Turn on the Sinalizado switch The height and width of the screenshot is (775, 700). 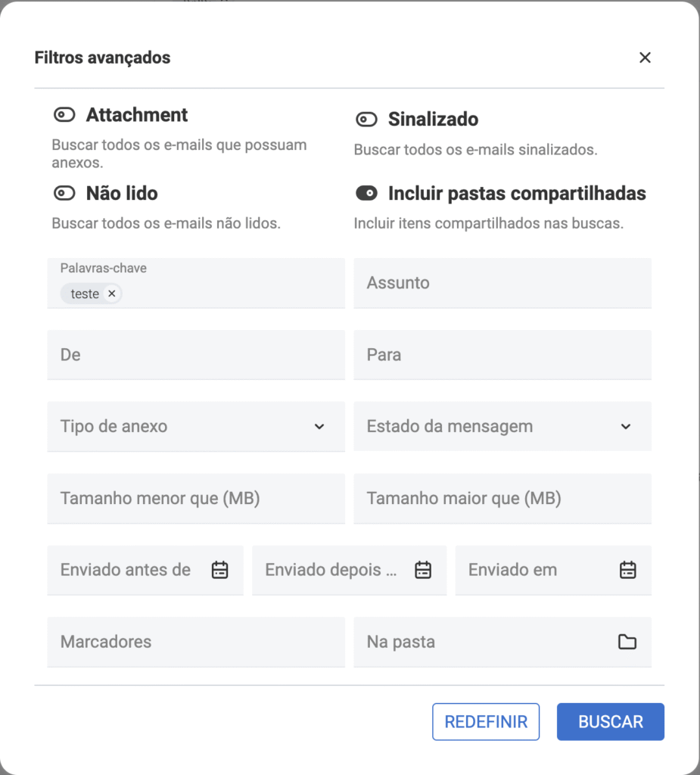(366, 120)
